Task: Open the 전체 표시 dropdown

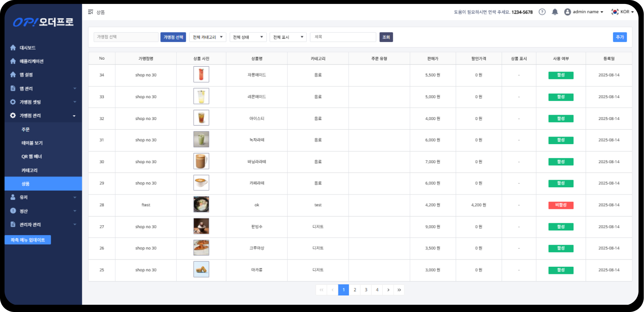Action: tap(288, 37)
